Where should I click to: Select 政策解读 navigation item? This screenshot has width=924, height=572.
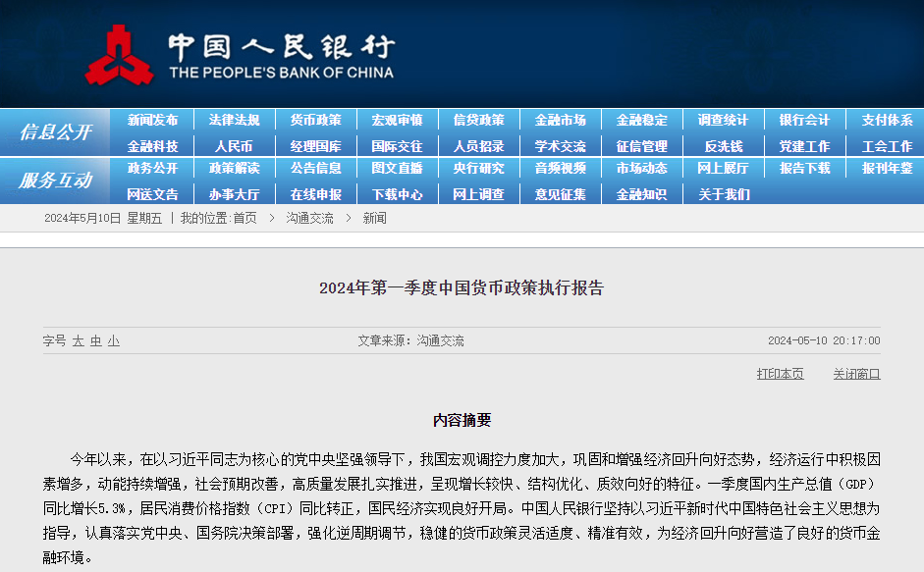click(x=234, y=169)
